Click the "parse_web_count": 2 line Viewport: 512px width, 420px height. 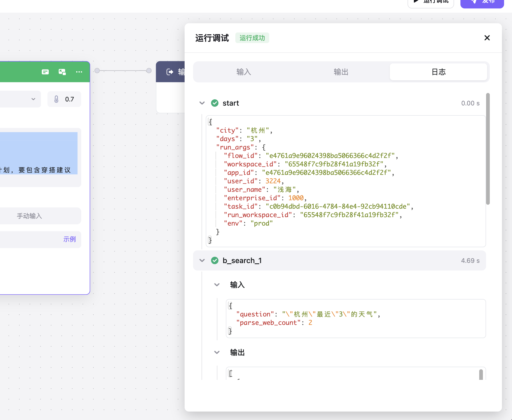pyautogui.click(x=274, y=323)
